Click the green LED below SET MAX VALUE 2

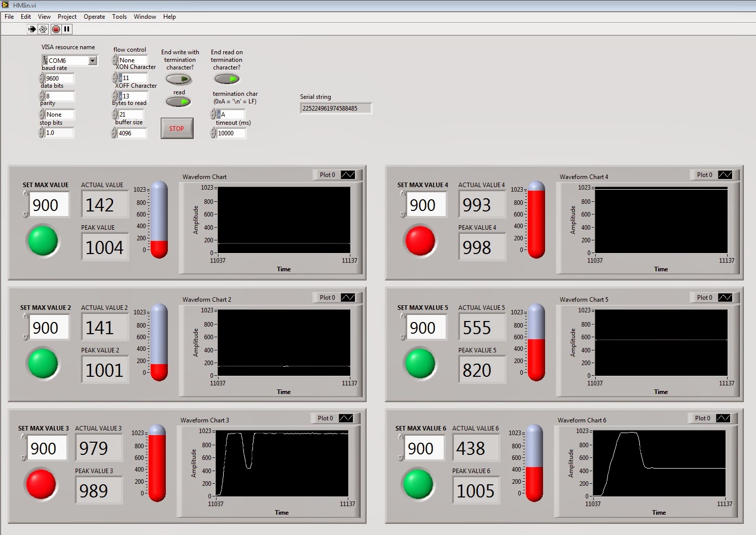click(43, 364)
